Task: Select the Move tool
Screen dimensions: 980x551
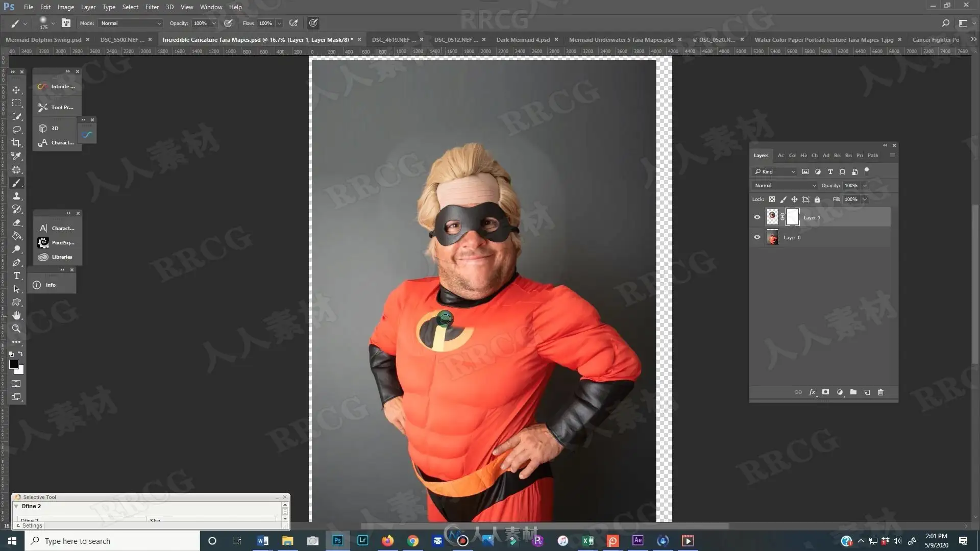Action: (x=16, y=90)
